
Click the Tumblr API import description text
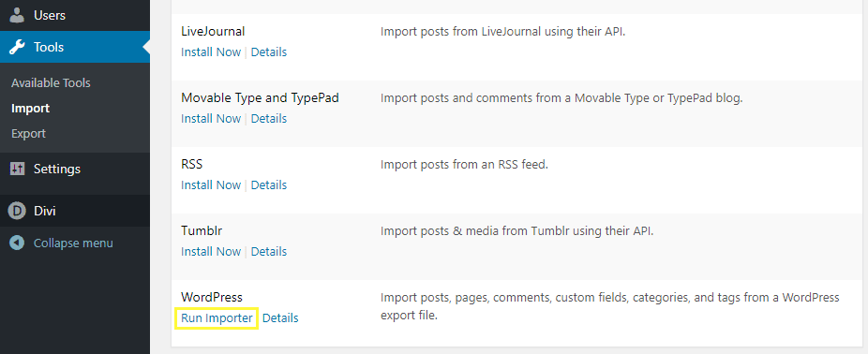click(517, 230)
